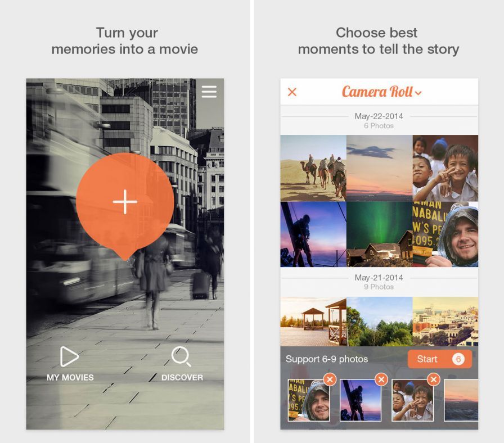Image resolution: width=504 pixels, height=443 pixels.
Task: Remove the selected hooded man selfie
Action: point(330,380)
